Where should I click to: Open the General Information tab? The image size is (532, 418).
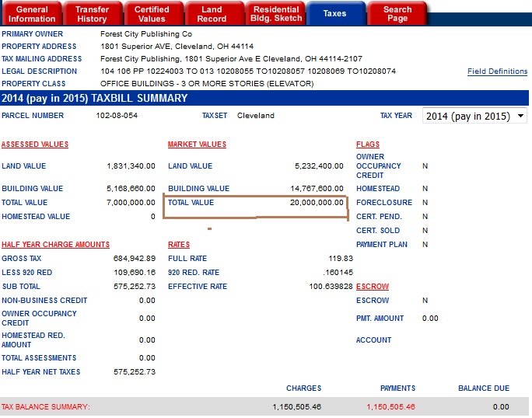click(x=33, y=13)
